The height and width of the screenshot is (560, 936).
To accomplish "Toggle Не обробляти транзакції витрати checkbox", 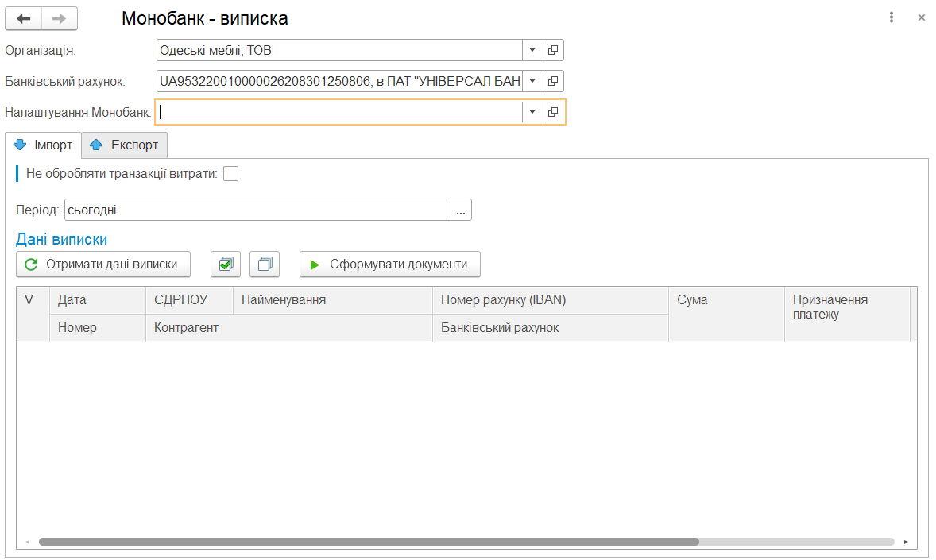I will (x=230, y=174).
